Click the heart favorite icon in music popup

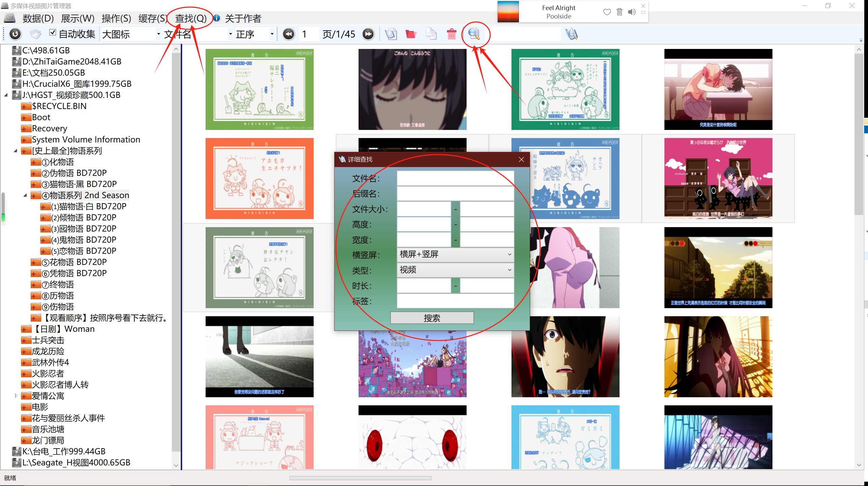click(607, 12)
